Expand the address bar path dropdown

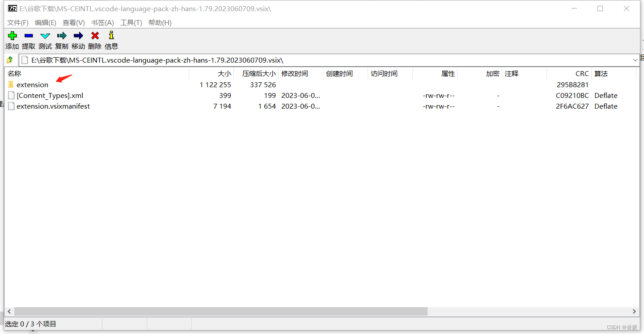click(x=635, y=60)
